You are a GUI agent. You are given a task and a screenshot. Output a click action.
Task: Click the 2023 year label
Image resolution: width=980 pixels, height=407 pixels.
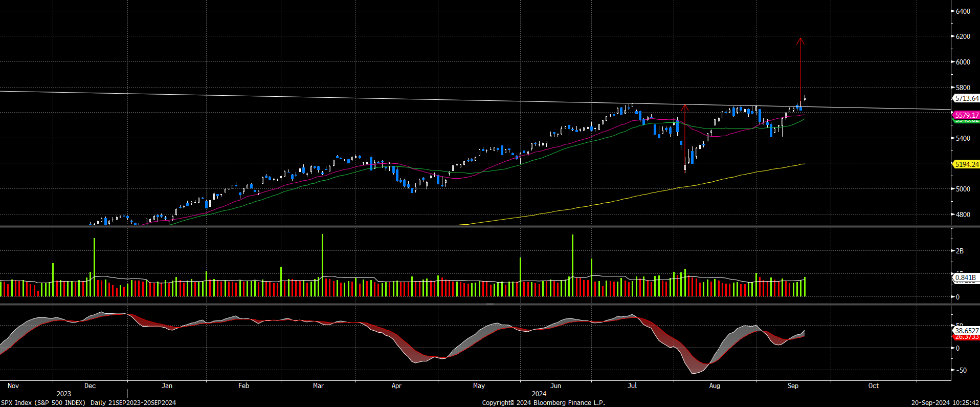64,394
